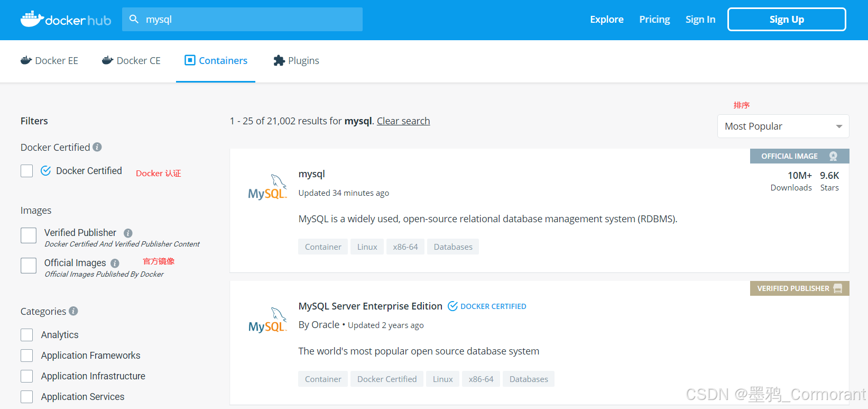Click the Container tag on the Enterprise Edition card
868x409 pixels.
(323, 379)
